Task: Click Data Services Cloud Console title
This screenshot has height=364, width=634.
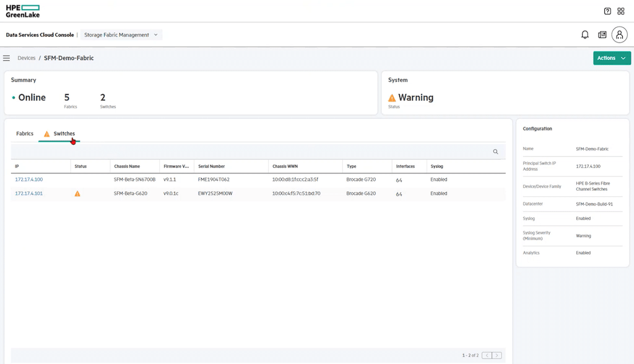Action: (40, 35)
